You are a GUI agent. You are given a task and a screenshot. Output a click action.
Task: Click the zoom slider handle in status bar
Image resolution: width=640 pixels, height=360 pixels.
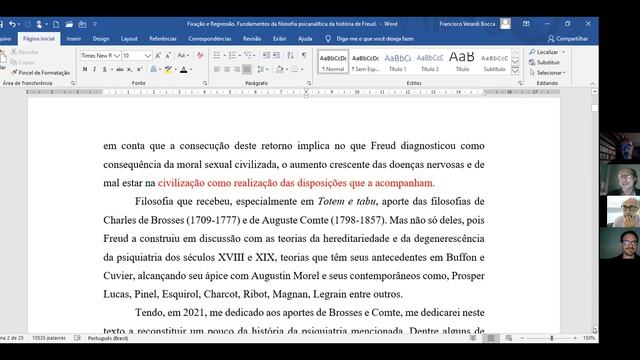click(552, 338)
